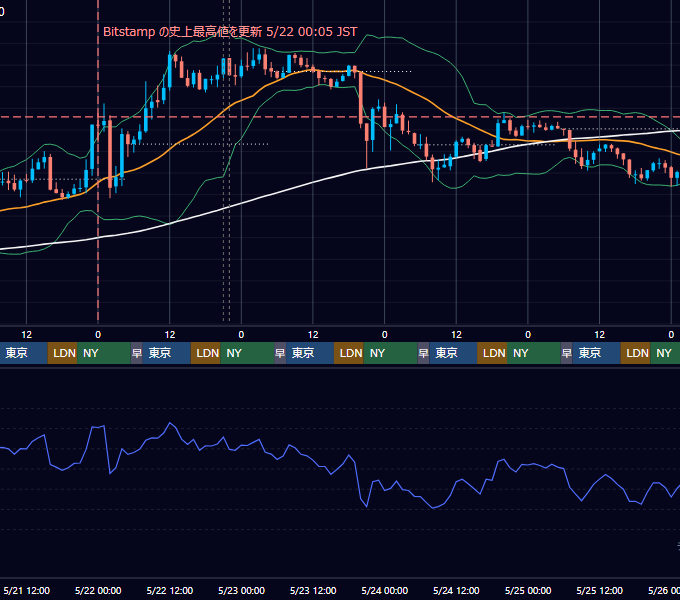Click the 5/21 12:00 time axis label
The width and height of the screenshot is (680, 600).
pos(26,590)
